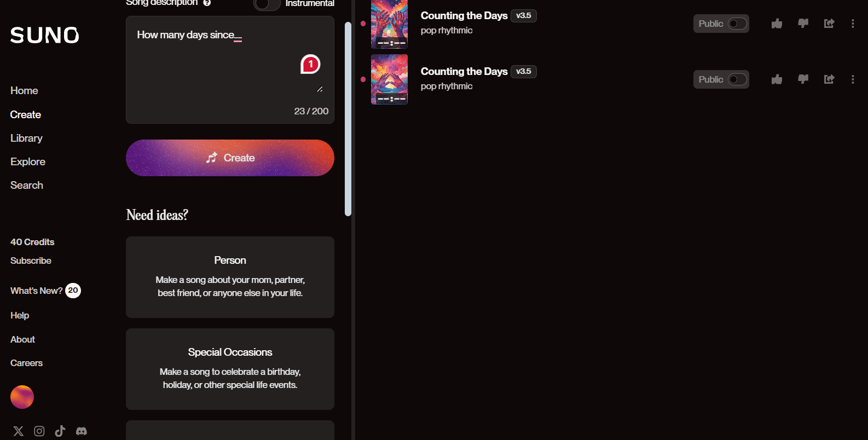Screen dimensions: 868x440
Task: Toggle Public on second song
Action: [x=737, y=79]
